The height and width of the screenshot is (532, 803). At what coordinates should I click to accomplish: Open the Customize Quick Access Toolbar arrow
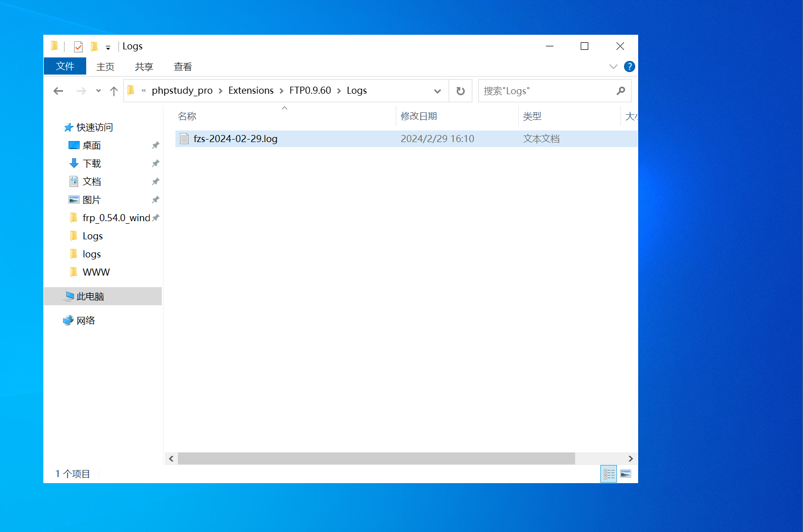click(x=108, y=47)
